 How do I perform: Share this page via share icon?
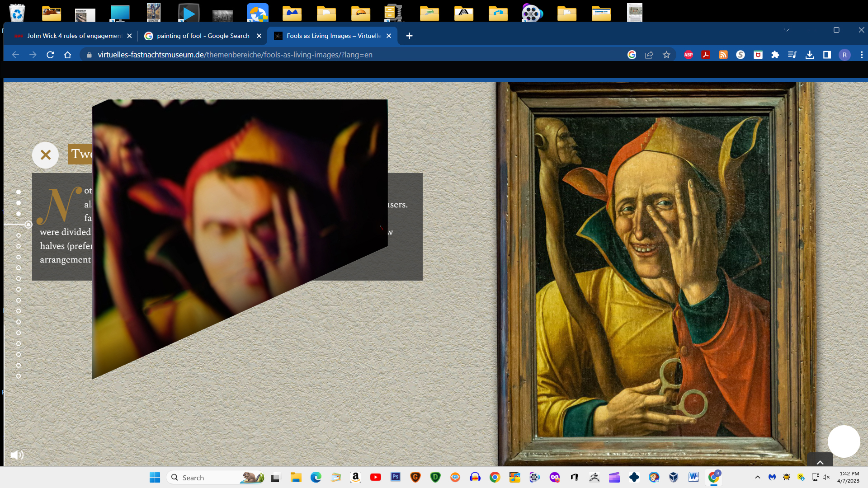coord(649,55)
